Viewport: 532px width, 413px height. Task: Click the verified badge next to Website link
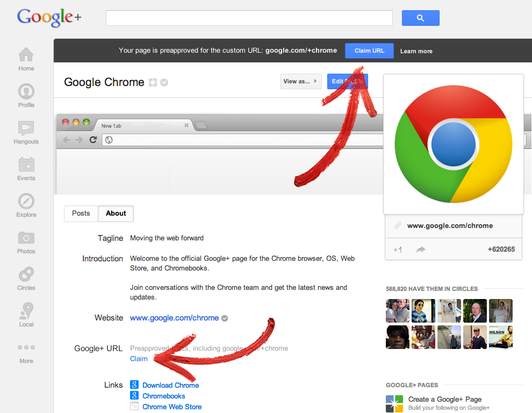click(225, 318)
